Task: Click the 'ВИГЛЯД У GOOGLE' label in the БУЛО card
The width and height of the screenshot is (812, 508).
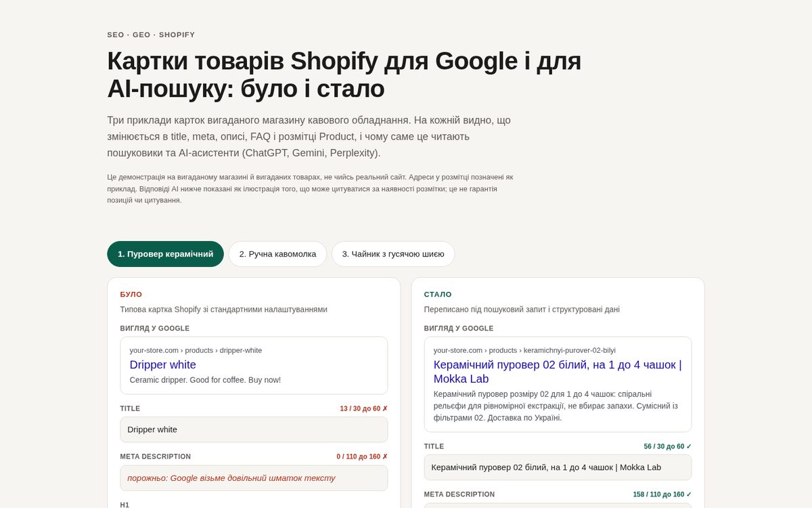Action: [x=155, y=329]
